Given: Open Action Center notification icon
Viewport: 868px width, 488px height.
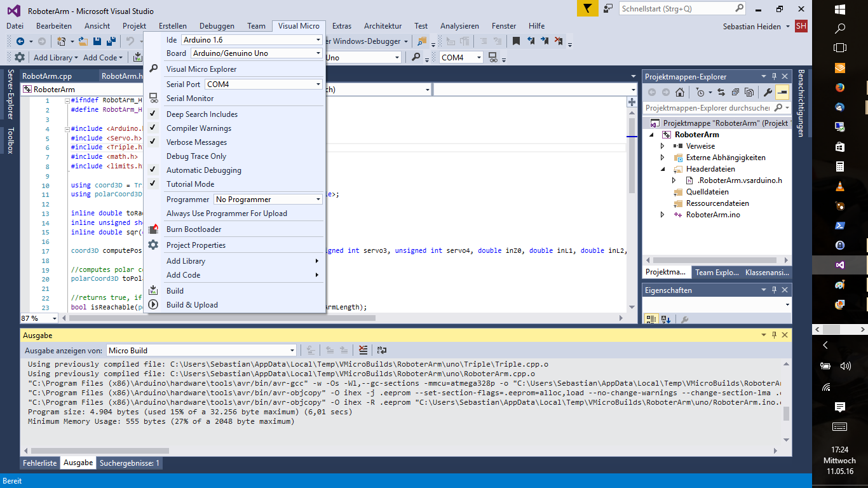Looking at the screenshot, I should tap(839, 407).
